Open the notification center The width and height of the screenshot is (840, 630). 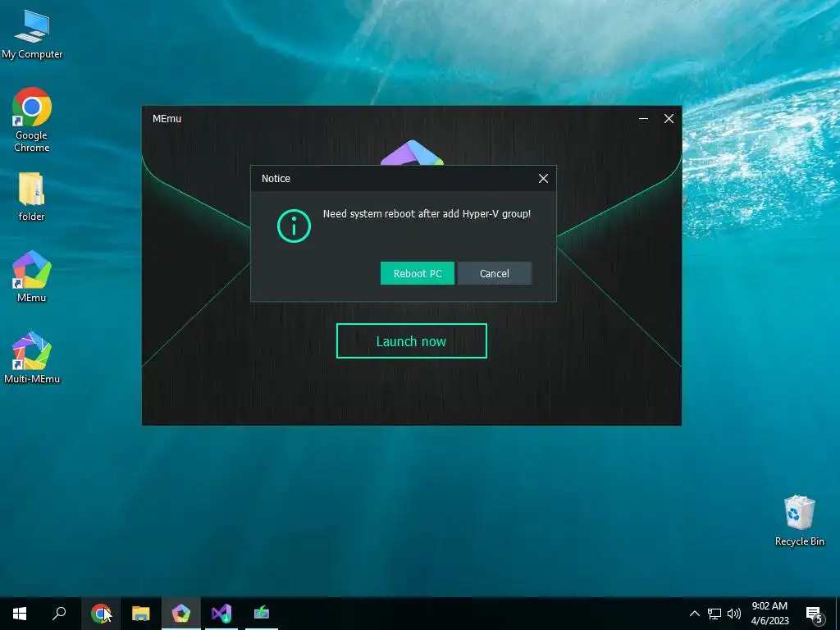(x=814, y=614)
